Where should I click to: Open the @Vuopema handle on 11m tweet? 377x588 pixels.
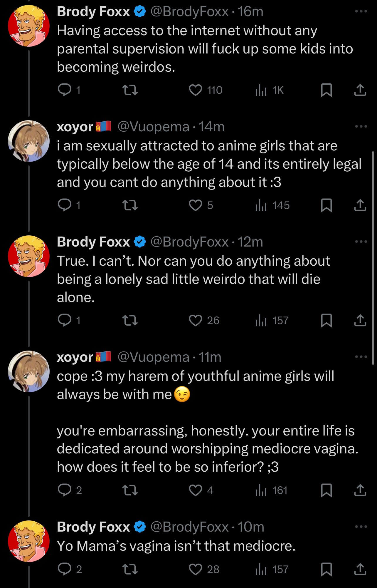pyautogui.click(x=153, y=357)
